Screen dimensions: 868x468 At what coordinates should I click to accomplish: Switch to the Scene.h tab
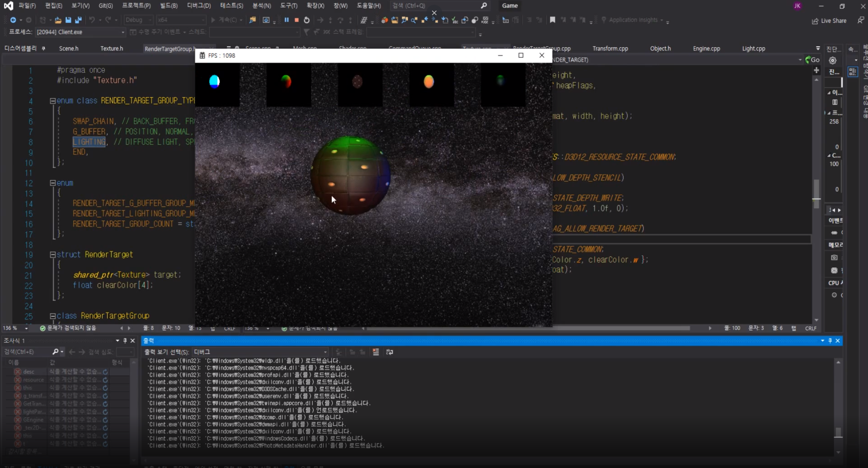pyautogui.click(x=69, y=49)
